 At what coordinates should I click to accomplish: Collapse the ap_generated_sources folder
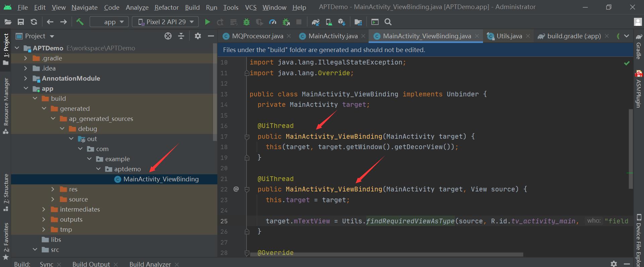(x=53, y=119)
